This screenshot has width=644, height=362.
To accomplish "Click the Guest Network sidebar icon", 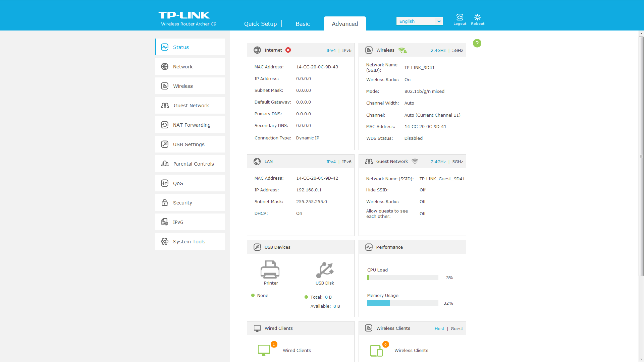I will coord(165,105).
